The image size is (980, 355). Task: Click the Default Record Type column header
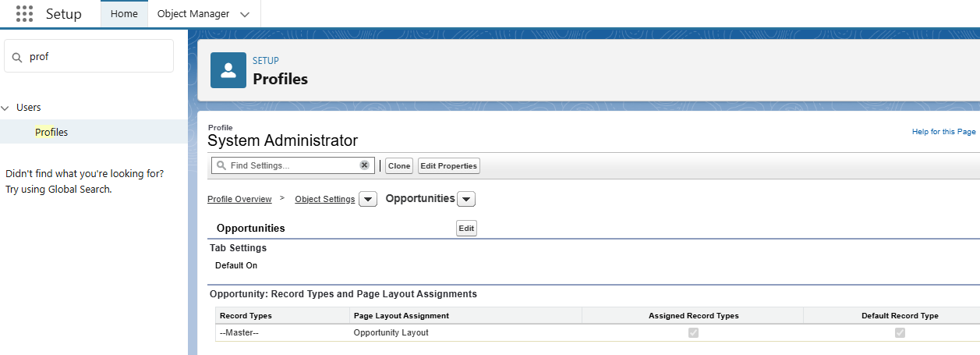[900, 315]
